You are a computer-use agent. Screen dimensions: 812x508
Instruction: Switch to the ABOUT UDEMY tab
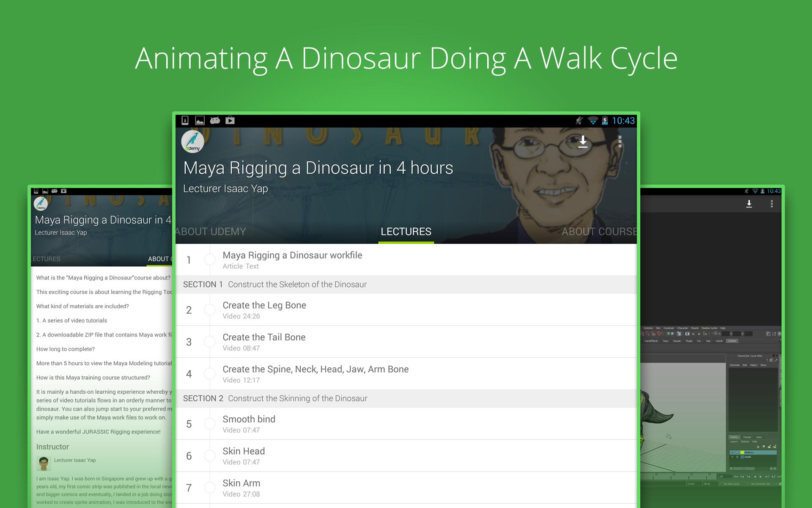(x=211, y=232)
